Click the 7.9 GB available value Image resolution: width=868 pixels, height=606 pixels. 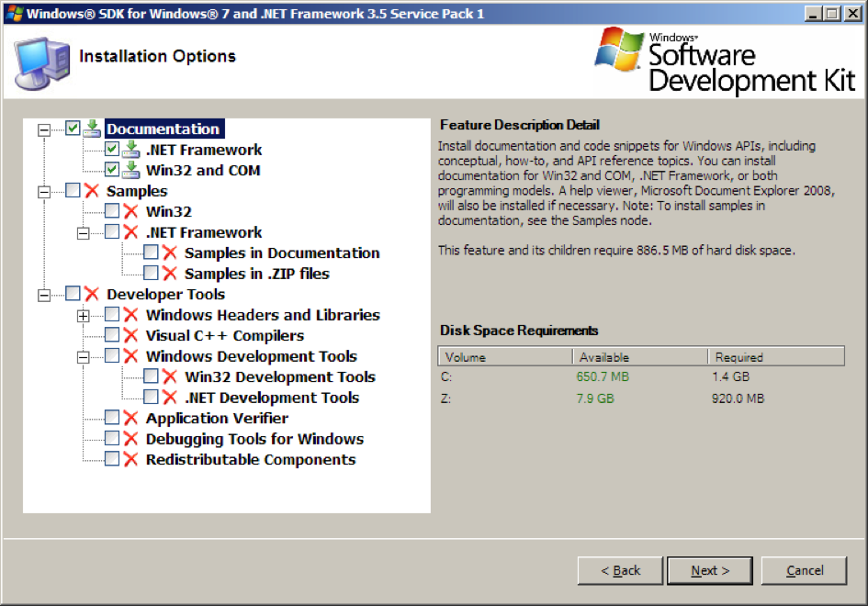(x=595, y=398)
